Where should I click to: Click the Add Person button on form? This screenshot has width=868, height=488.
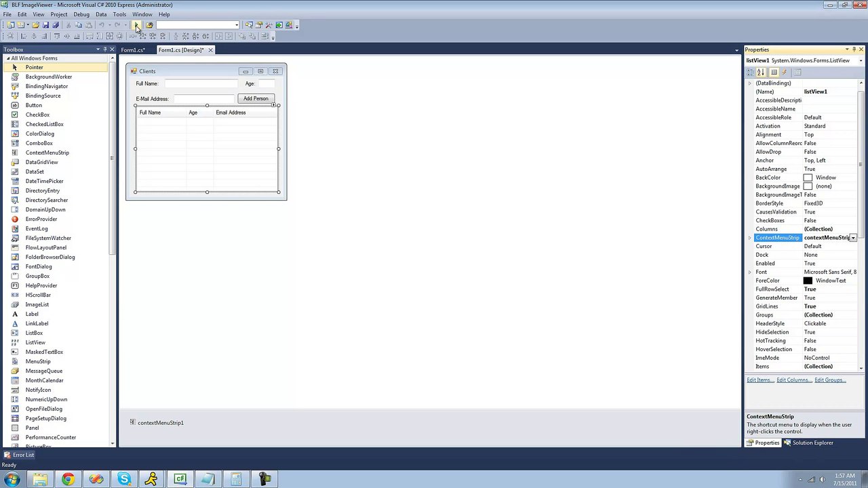click(x=256, y=98)
